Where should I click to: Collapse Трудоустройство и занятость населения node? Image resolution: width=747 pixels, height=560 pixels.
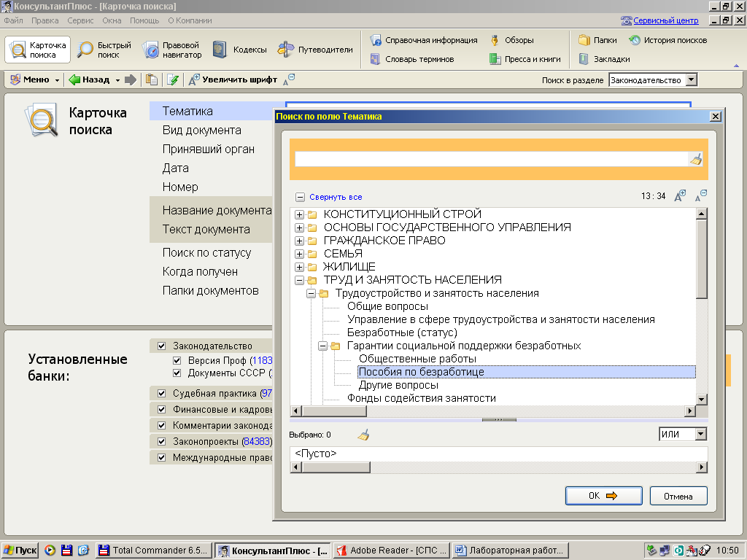(311, 294)
